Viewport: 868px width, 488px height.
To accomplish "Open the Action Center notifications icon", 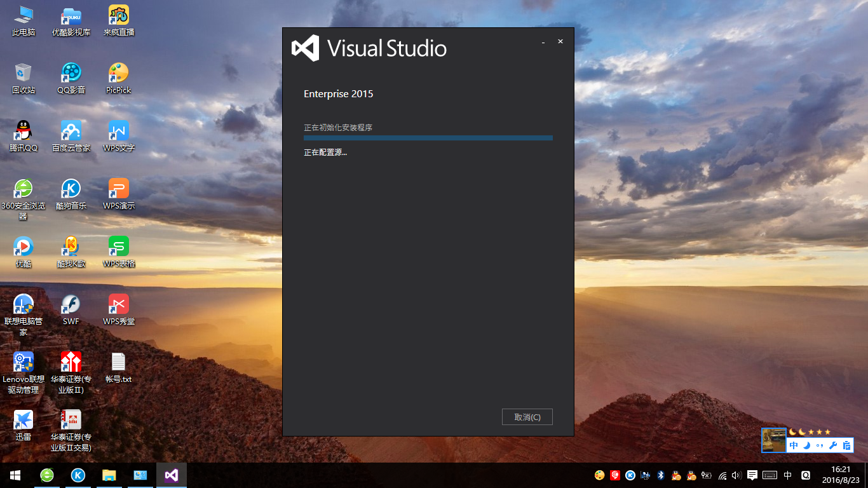I will pyautogui.click(x=752, y=475).
